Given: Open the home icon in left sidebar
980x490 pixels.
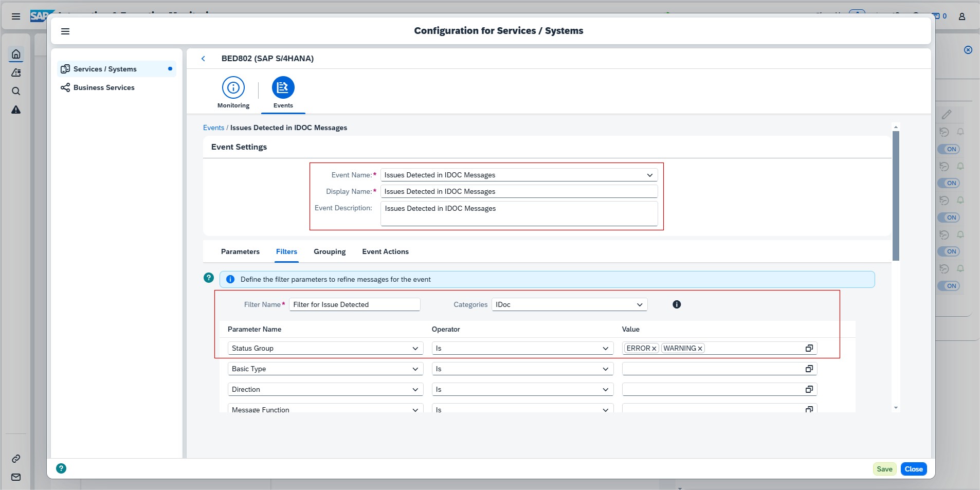Looking at the screenshot, I should click(16, 54).
